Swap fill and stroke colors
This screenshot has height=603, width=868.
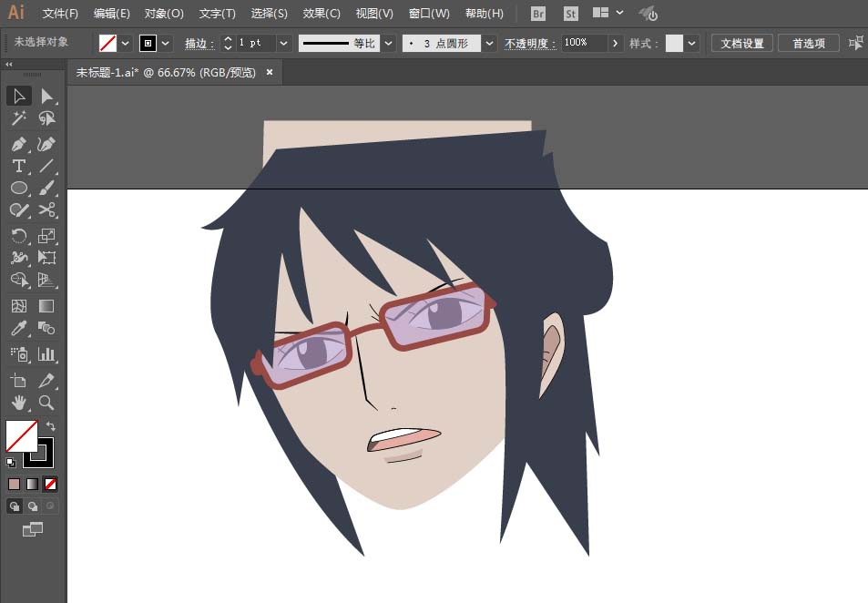tap(50, 425)
